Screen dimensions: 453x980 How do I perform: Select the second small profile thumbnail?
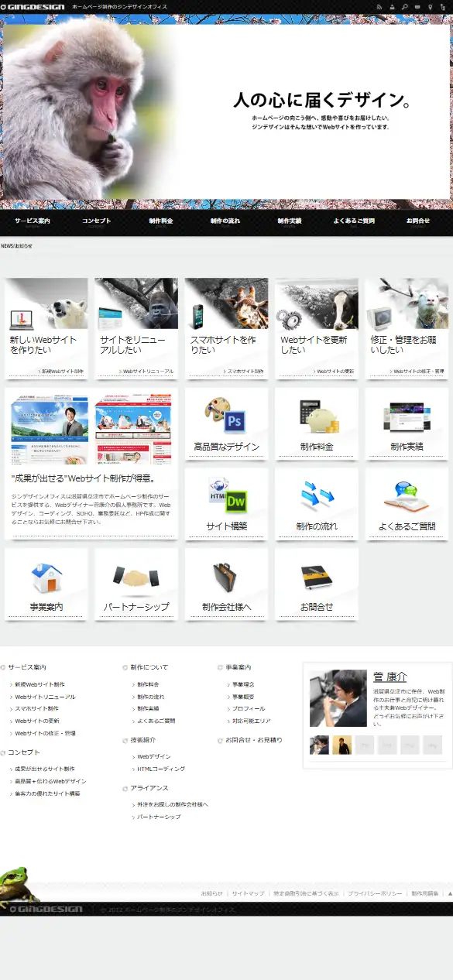click(342, 745)
